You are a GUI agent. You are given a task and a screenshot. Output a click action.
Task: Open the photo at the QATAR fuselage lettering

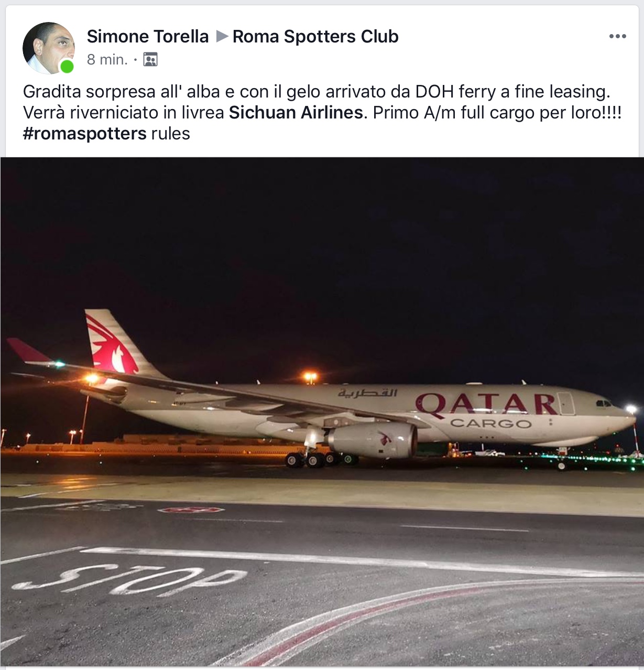coord(486,403)
